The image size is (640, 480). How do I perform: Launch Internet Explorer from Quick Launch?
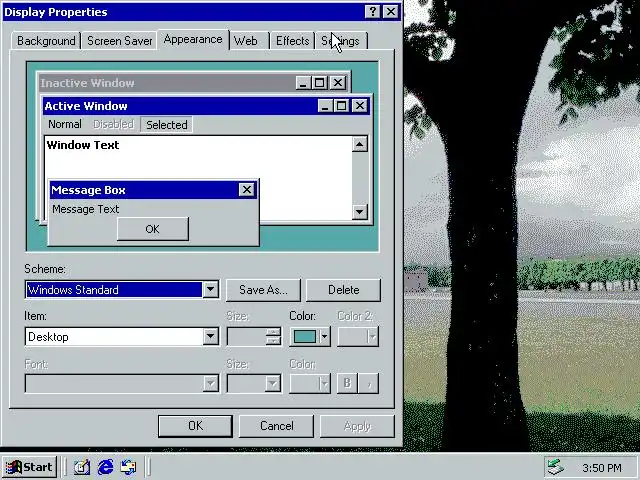click(x=105, y=467)
